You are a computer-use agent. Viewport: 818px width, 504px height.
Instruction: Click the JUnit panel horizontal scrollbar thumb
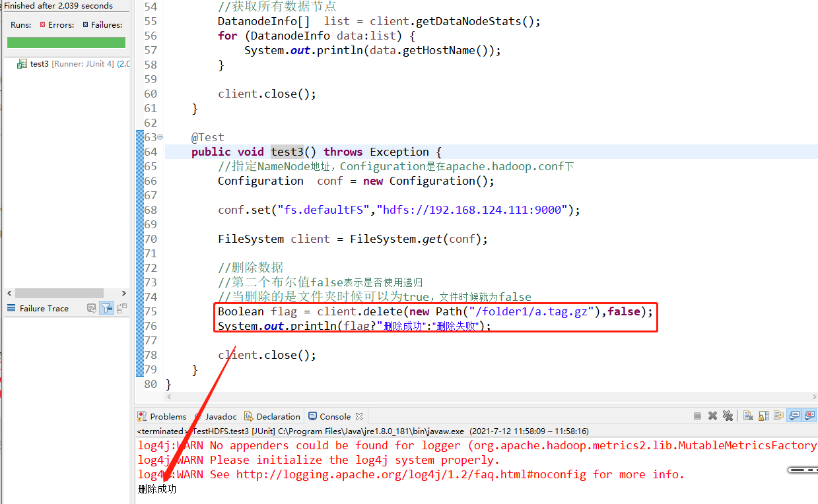click(x=59, y=293)
